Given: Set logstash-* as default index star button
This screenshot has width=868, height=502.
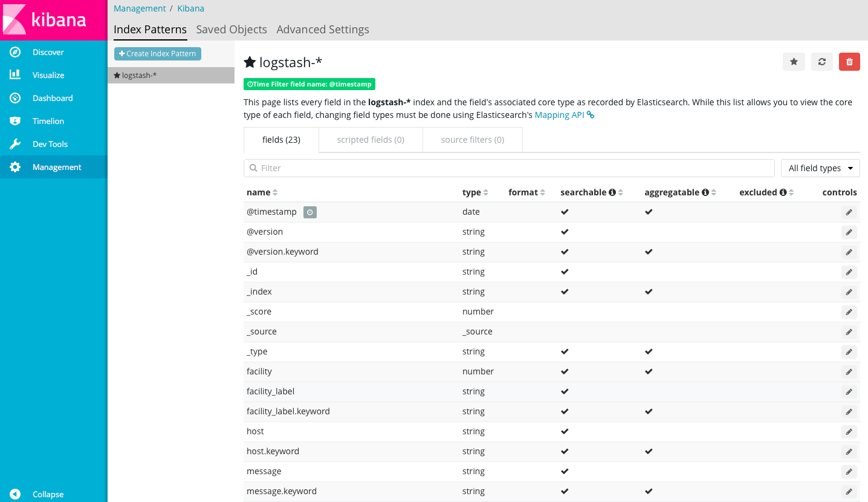Looking at the screenshot, I should (x=794, y=62).
